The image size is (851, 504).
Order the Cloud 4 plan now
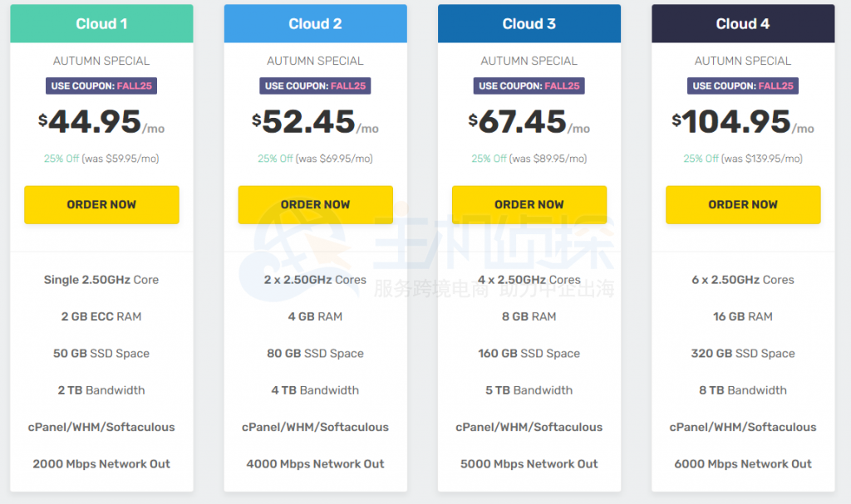[743, 204]
